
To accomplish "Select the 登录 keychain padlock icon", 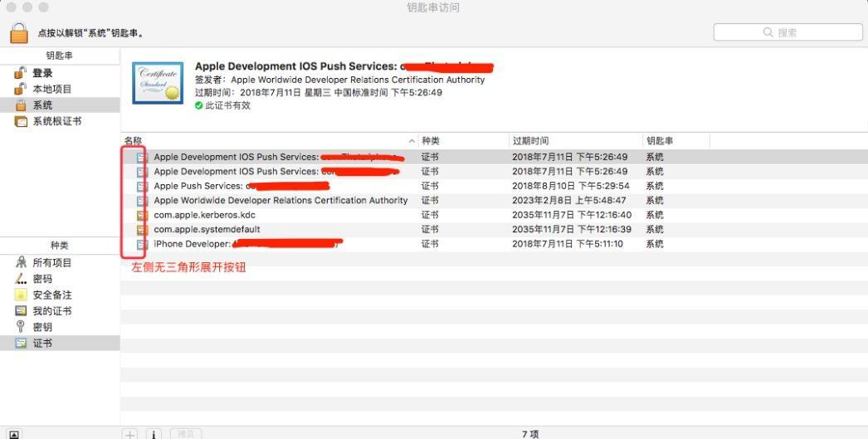I will click(x=21, y=72).
